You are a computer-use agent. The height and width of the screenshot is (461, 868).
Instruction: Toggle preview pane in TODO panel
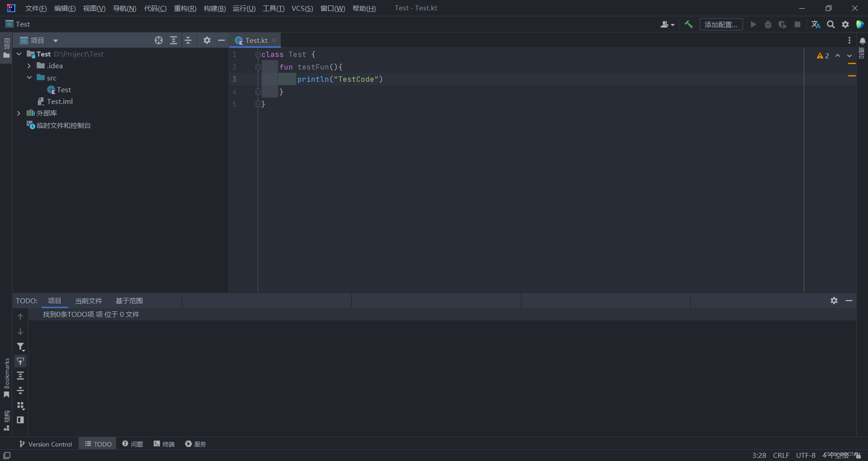(20, 420)
